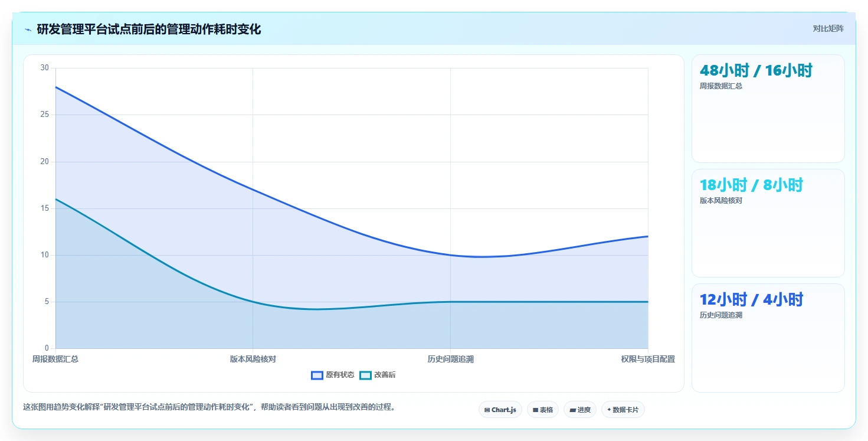Click the y-axis value 5

pyautogui.click(x=47, y=302)
